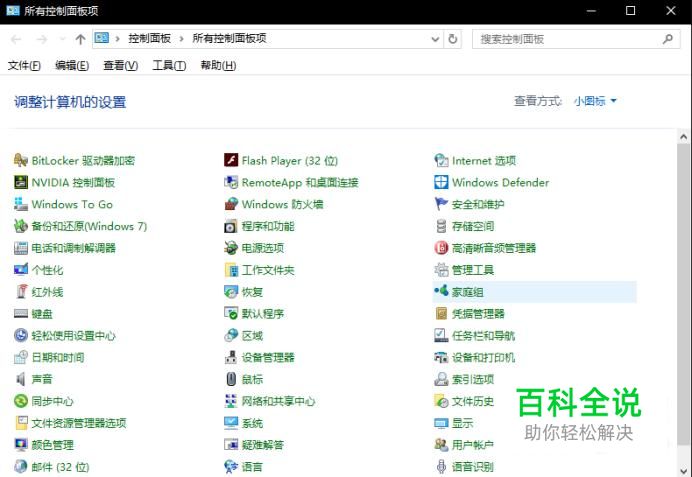Click the Windows 防火墙 icon
This screenshot has width=692, height=477.
point(231,204)
